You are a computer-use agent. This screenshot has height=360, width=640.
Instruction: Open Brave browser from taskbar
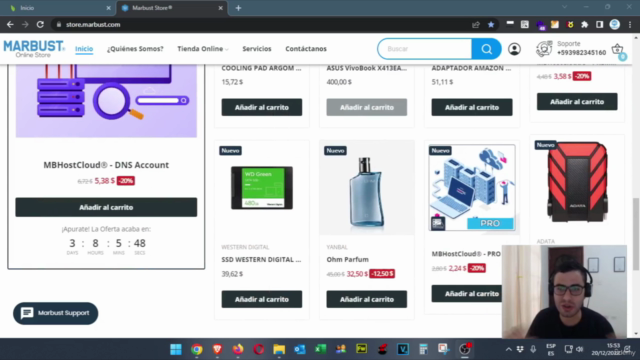click(x=217, y=349)
